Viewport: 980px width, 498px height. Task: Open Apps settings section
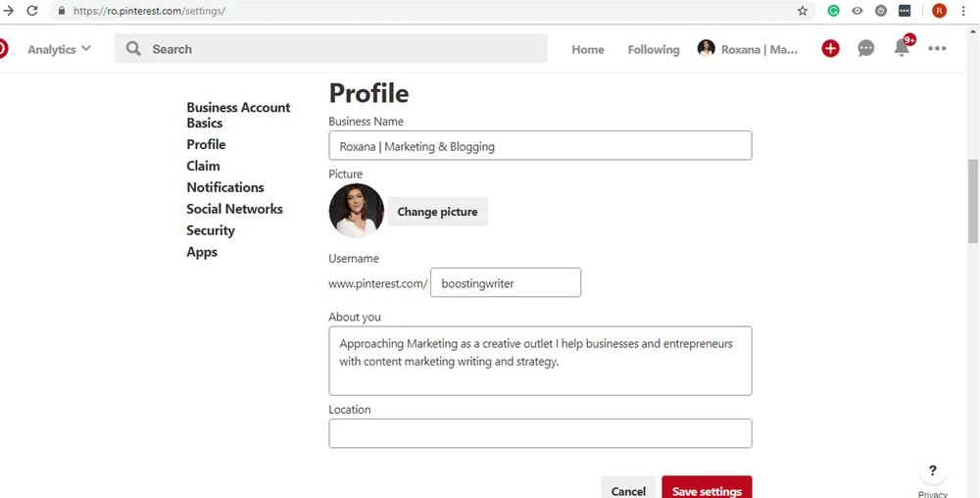(202, 252)
